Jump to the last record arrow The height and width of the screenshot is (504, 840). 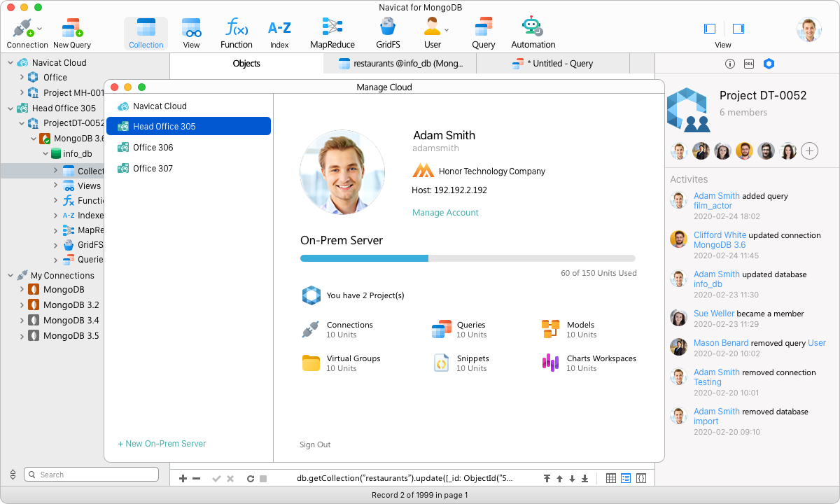pyautogui.click(x=584, y=479)
